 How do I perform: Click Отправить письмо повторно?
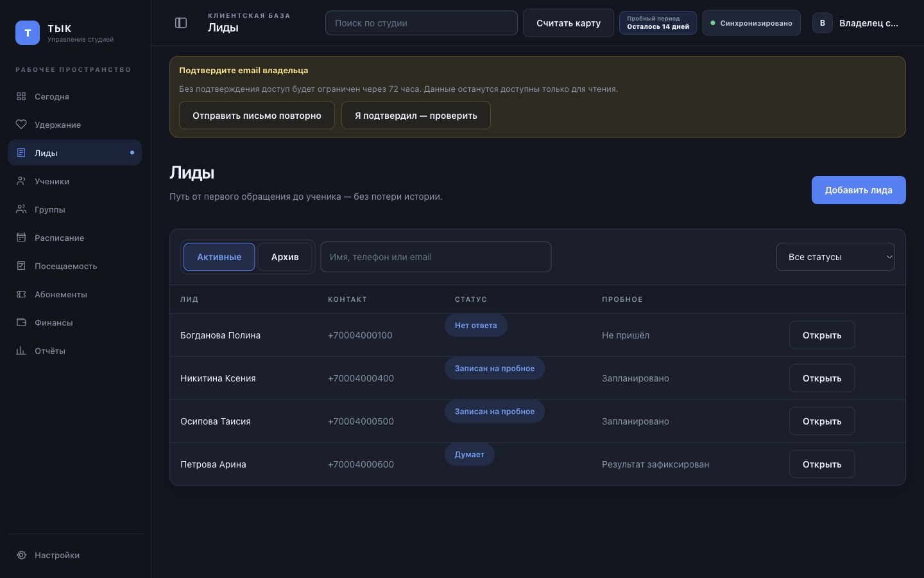pos(257,116)
